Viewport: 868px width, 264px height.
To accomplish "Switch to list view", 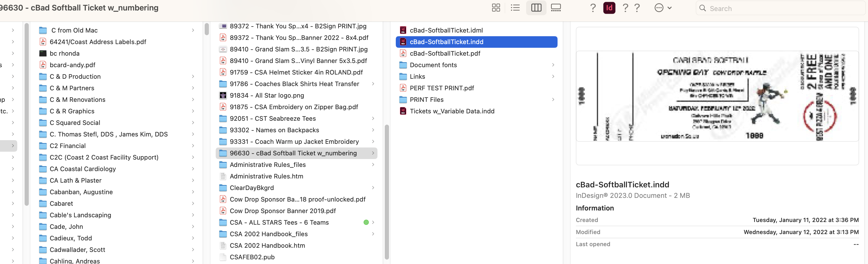I will 515,7.
